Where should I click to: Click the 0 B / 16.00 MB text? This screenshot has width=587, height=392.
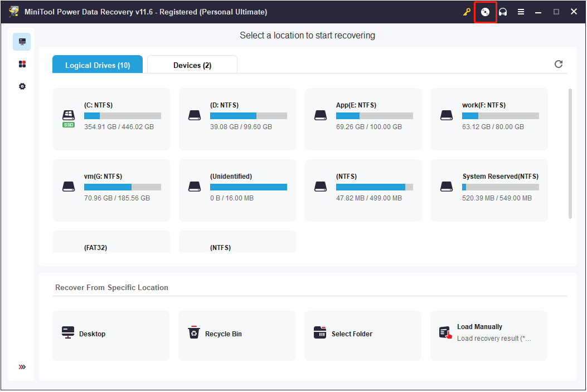point(232,198)
